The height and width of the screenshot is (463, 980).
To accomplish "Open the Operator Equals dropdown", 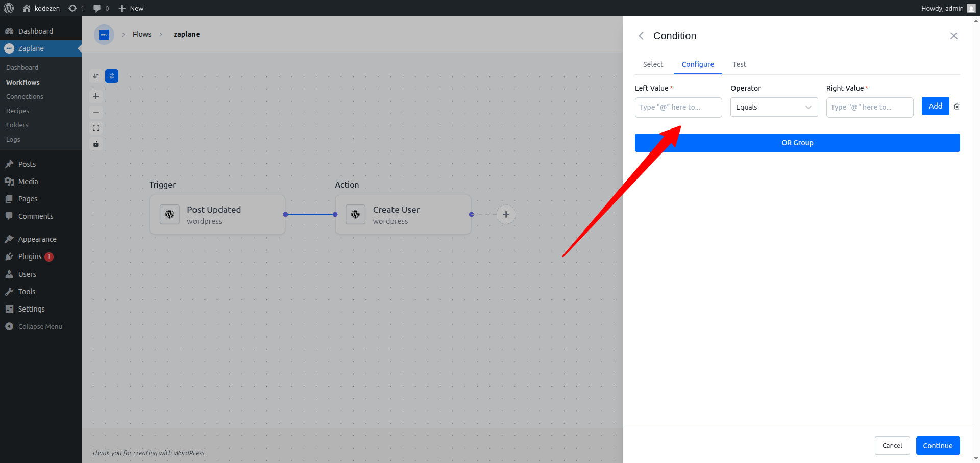I will (774, 107).
